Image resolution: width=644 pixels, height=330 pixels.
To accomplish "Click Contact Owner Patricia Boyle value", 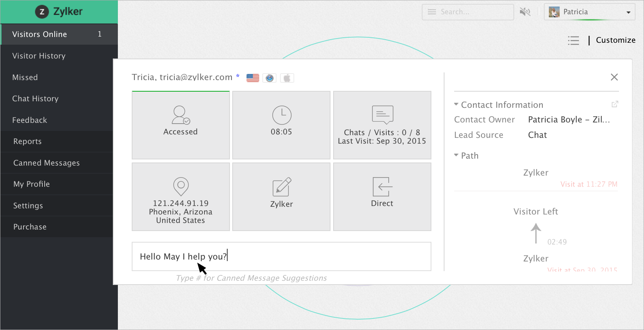I will [569, 120].
